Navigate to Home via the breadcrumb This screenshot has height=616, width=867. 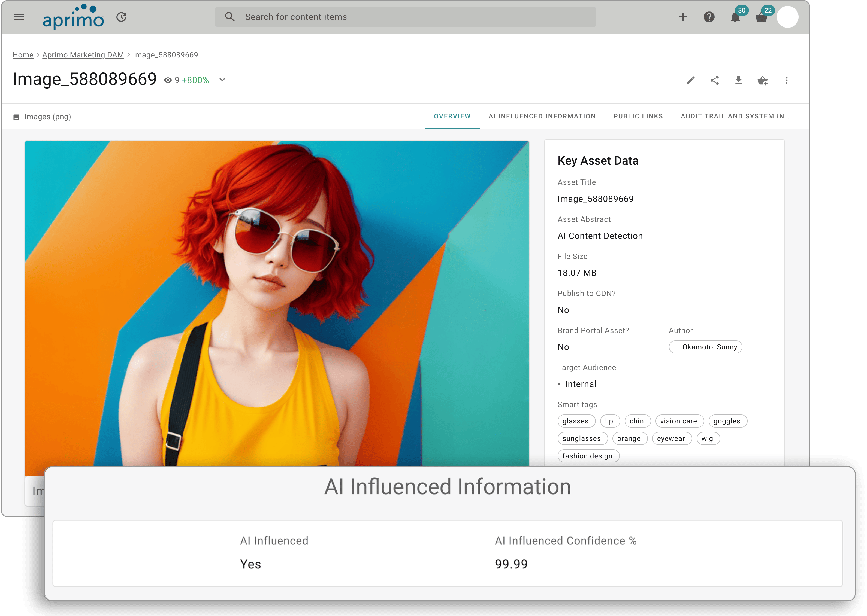(23, 55)
